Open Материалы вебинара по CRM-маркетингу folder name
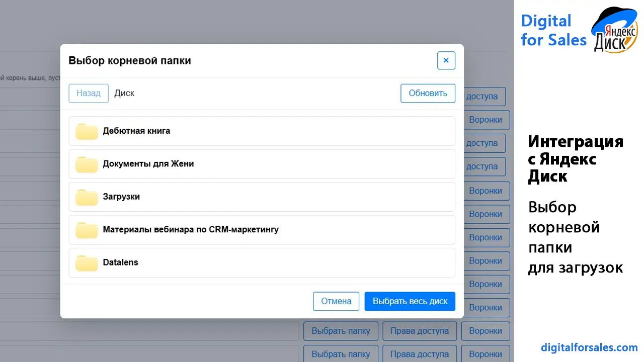 tap(191, 229)
